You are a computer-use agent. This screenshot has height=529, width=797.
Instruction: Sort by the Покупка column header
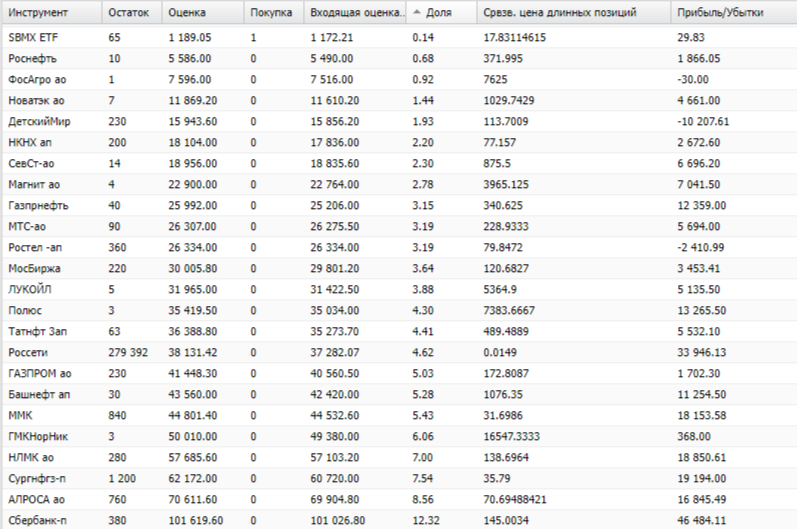[271, 13]
